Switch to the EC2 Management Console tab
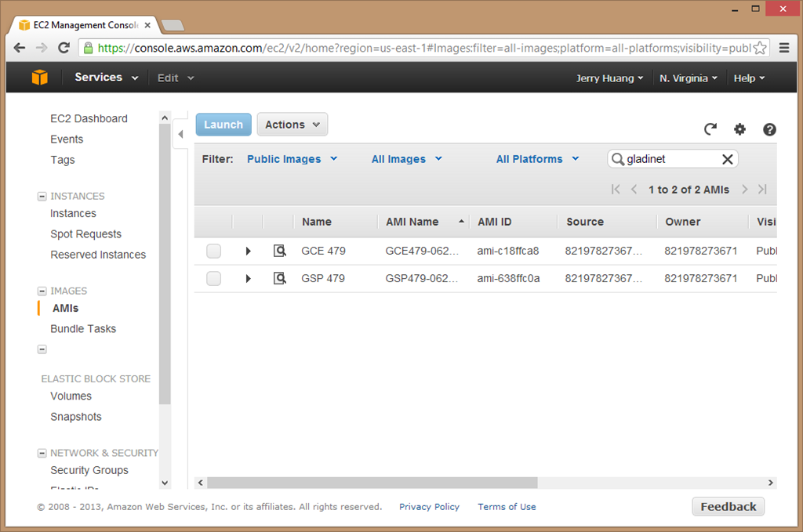This screenshot has width=803, height=532. point(85,25)
